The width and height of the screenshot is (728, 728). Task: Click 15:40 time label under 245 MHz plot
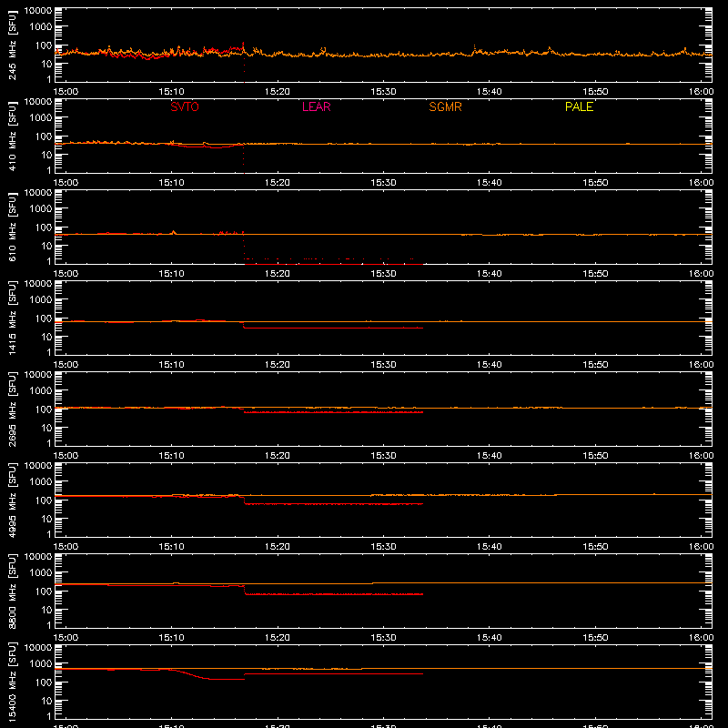[x=489, y=92]
